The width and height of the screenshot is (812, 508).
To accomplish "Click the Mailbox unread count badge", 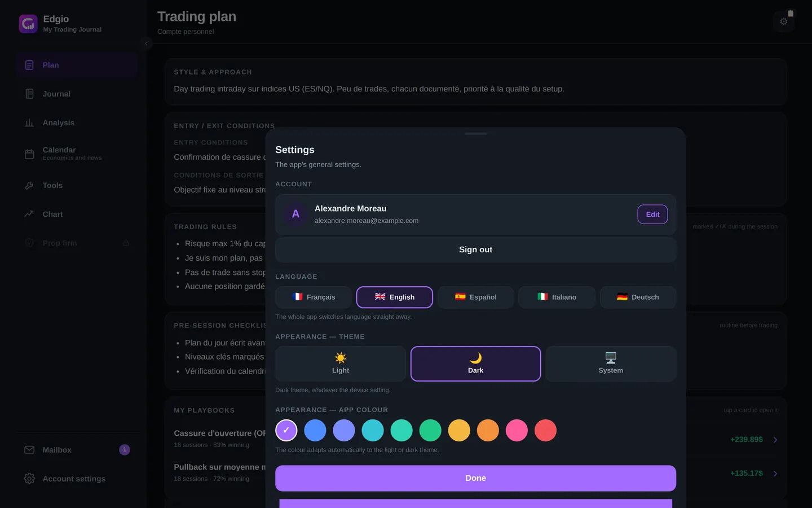I will pyautogui.click(x=125, y=450).
